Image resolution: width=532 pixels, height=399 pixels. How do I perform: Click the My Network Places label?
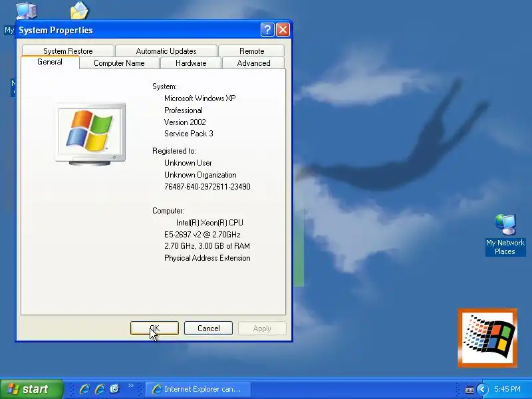[505, 247]
